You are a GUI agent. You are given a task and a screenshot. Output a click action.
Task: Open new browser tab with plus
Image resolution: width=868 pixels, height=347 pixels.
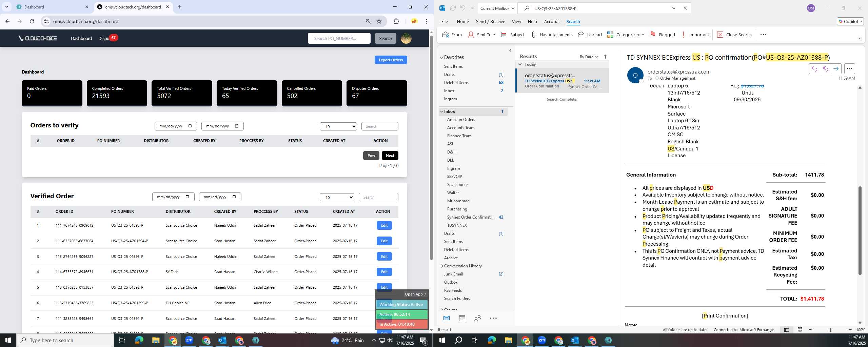(180, 7)
